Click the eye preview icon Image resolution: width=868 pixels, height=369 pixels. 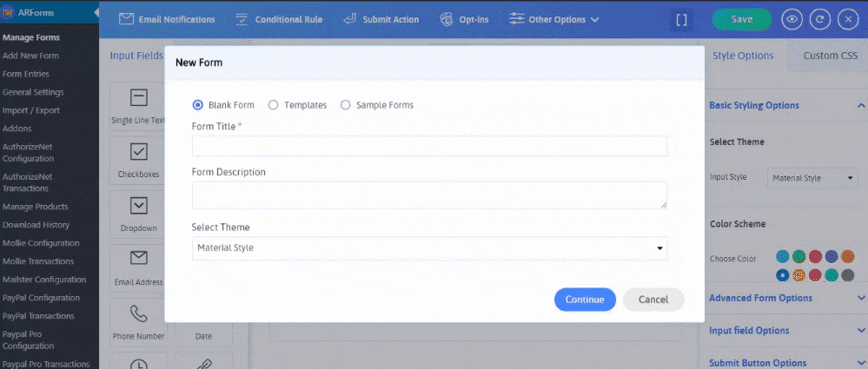coord(792,19)
